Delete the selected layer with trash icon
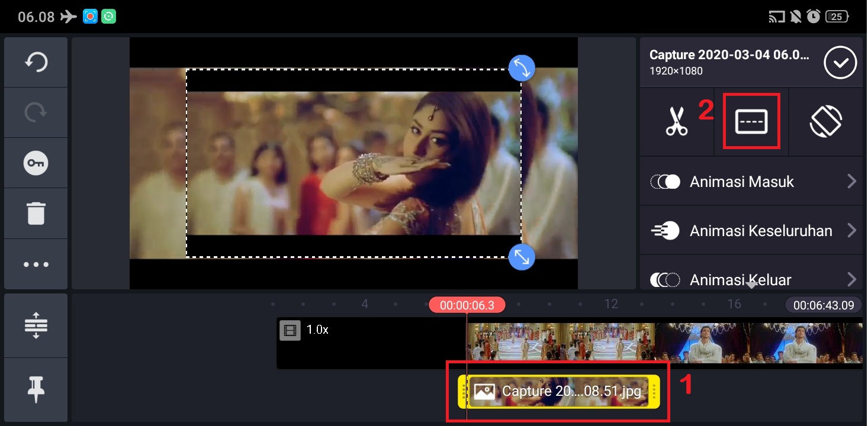Screen dimensions: 868x426 coord(36,214)
